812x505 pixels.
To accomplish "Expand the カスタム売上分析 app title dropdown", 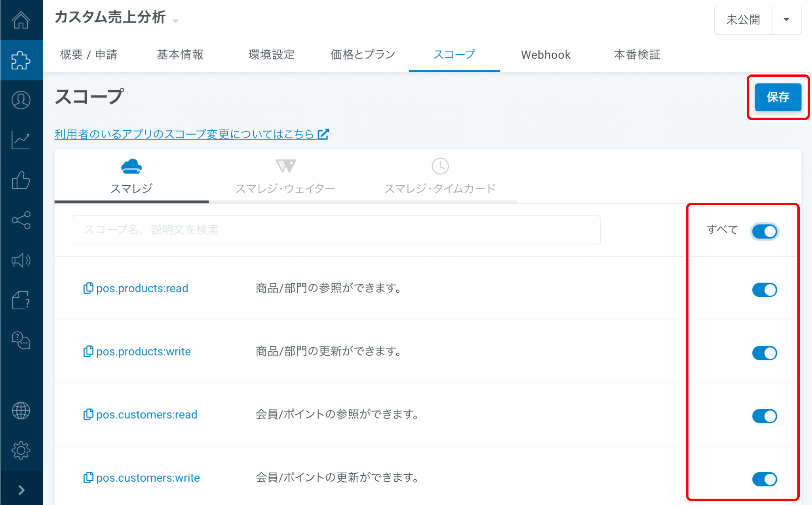I will click(x=176, y=21).
